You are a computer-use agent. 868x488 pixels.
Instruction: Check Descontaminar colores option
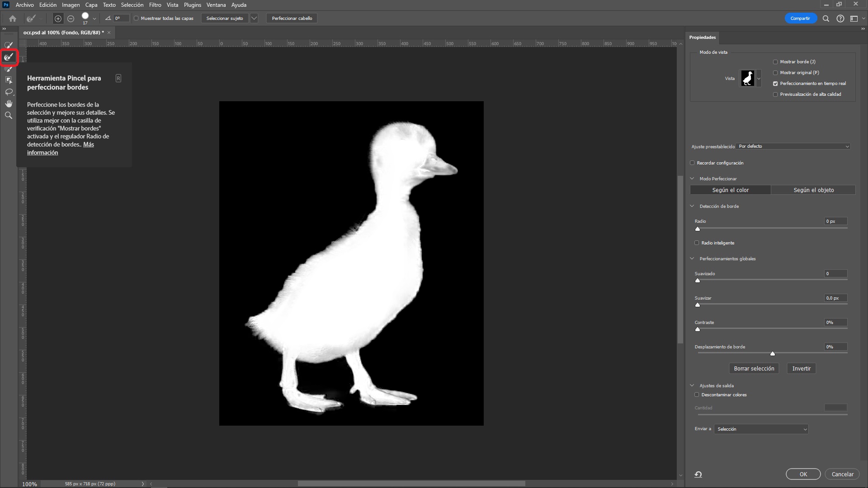(x=697, y=395)
